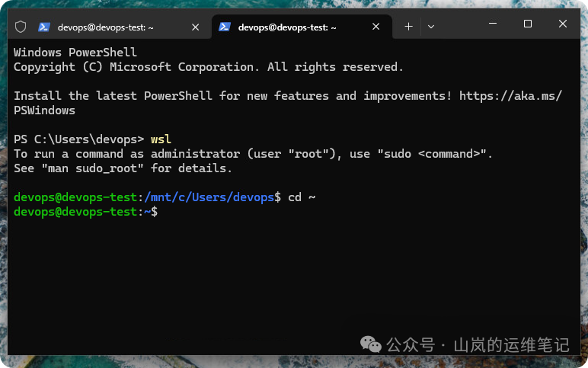Click the 'See "man sudo_root" for details.' line
This screenshot has height=368, width=588.
(x=123, y=168)
